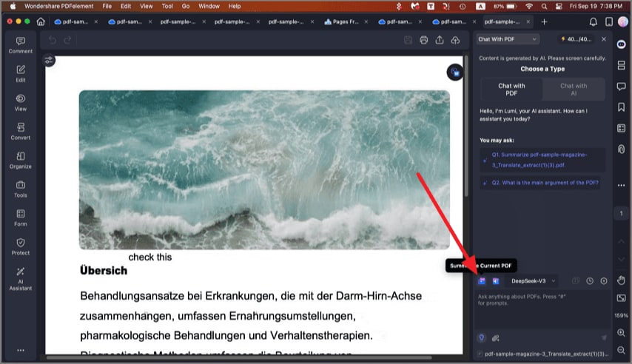Screen dimensions: 632x364
Task: Click the Redo arrow in toolbar
Action: (67, 40)
